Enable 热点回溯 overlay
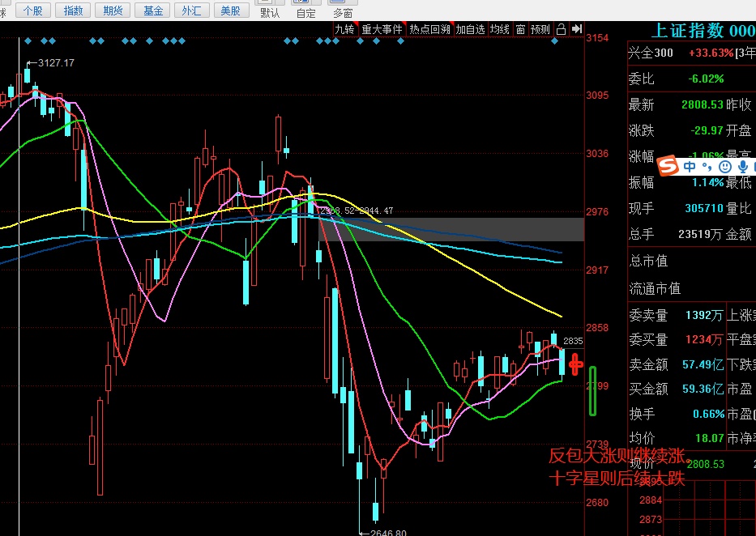 pyautogui.click(x=429, y=29)
